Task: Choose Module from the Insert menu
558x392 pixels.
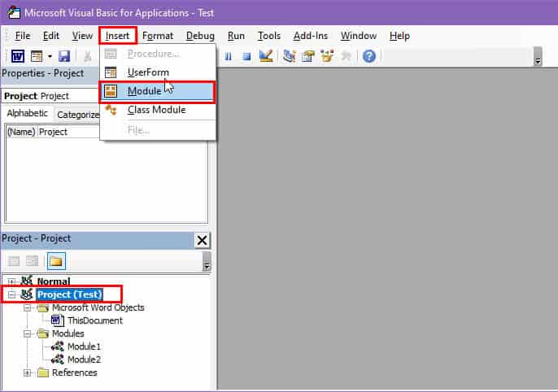Action: click(158, 92)
